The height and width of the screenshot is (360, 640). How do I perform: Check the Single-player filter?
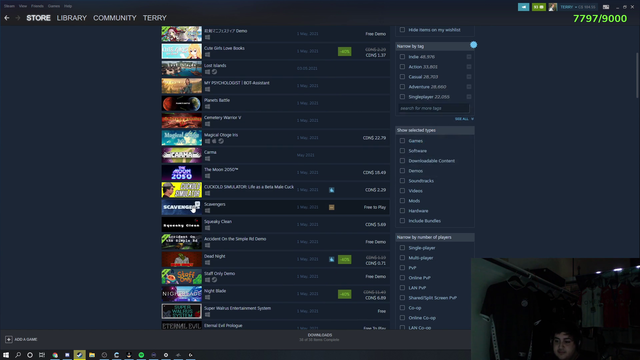click(x=402, y=248)
